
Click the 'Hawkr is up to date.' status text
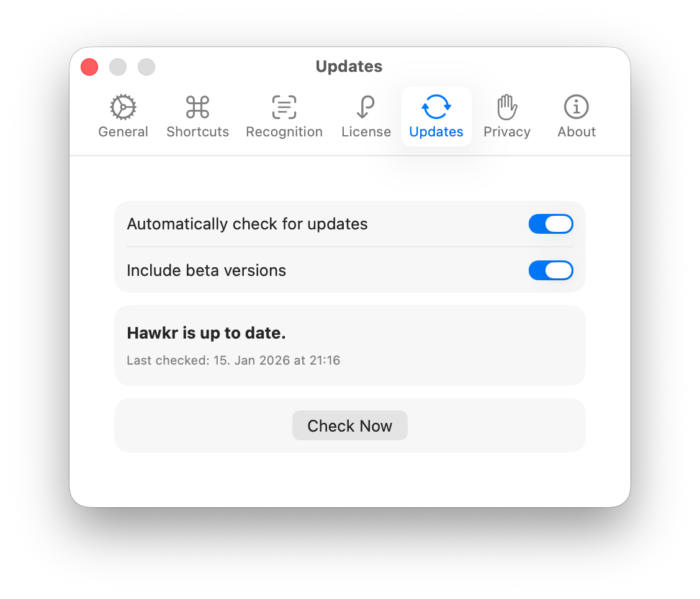pos(206,333)
